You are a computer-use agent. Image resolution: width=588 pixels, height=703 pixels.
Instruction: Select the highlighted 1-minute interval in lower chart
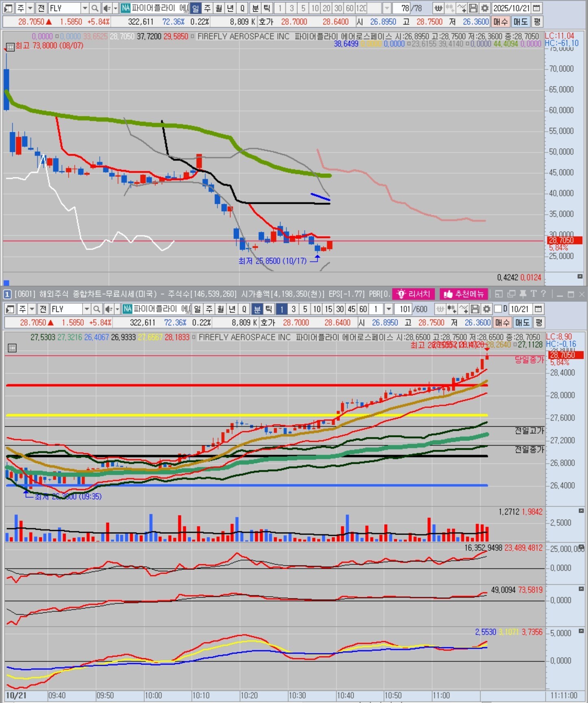coord(281,309)
